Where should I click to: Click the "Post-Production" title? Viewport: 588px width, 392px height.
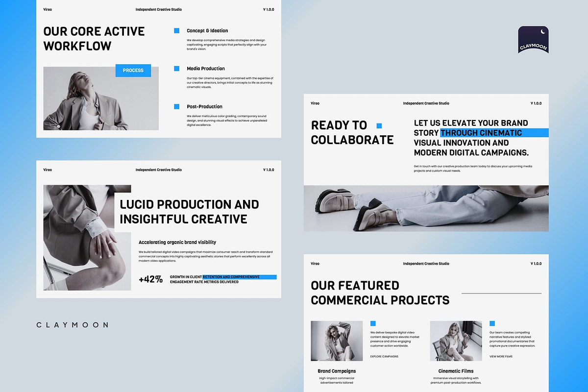pyautogui.click(x=204, y=106)
